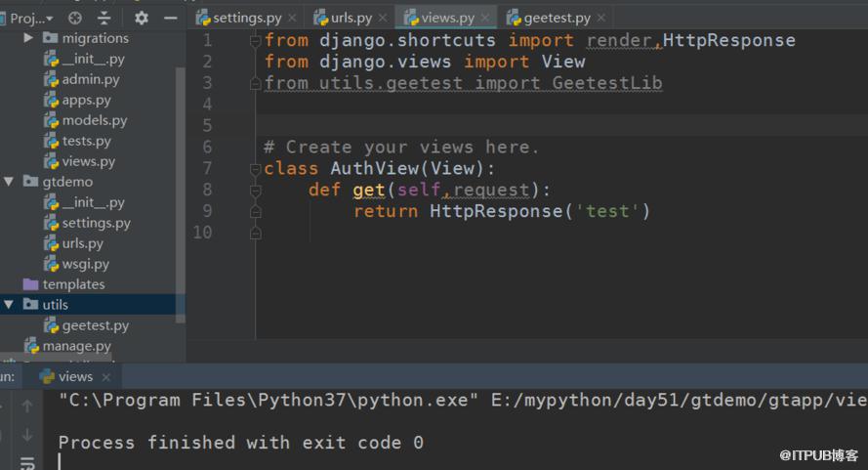Open geetest.py in project tree
The image size is (868, 470).
(96, 325)
